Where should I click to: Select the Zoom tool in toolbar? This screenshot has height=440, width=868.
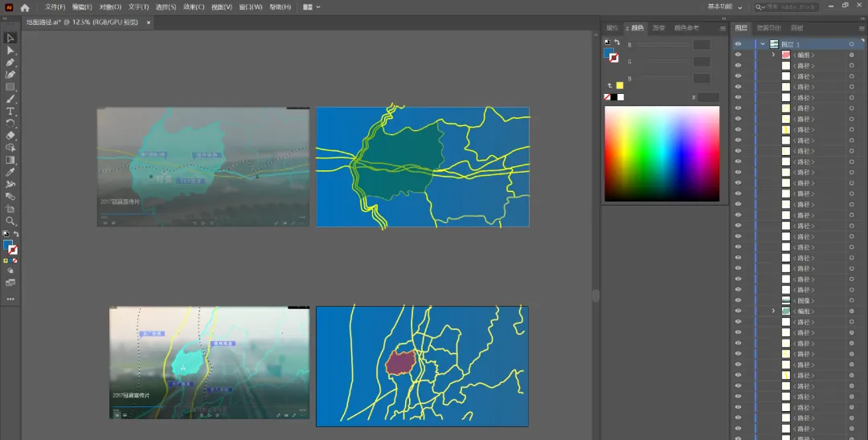(x=10, y=221)
